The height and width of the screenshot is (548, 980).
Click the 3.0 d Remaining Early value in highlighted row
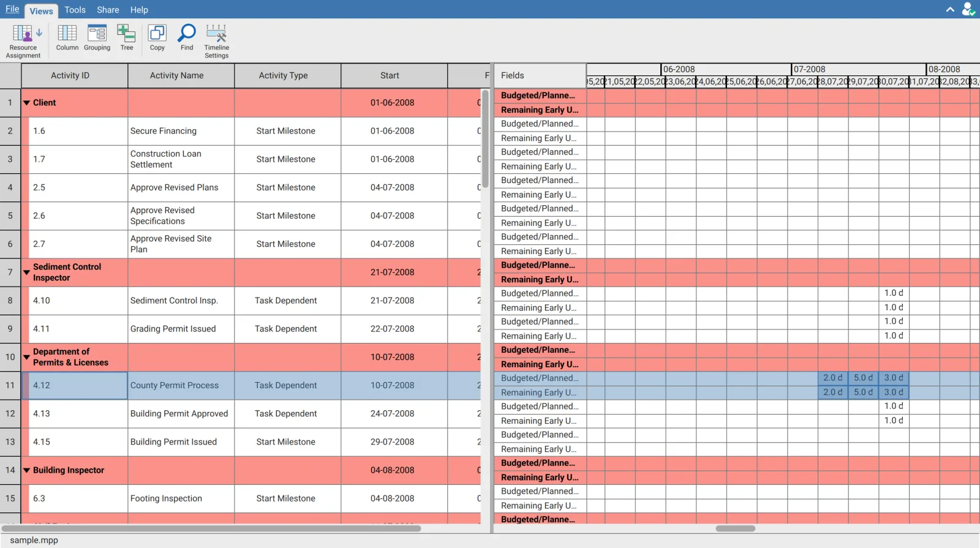tap(894, 392)
